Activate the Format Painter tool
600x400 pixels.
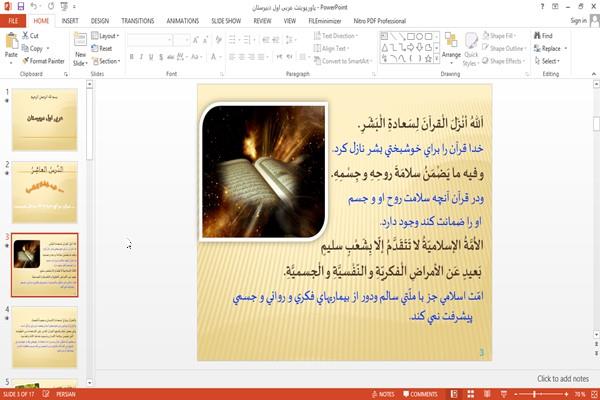pyautogui.click(x=43, y=61)
